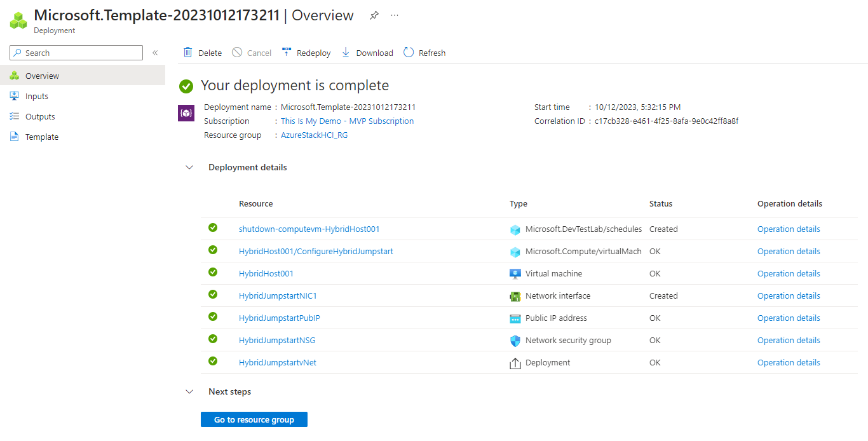The height and width of the screenshot is (441, 868).
Task: Click the Virtual machine type icon
Action: coord(515,274)
